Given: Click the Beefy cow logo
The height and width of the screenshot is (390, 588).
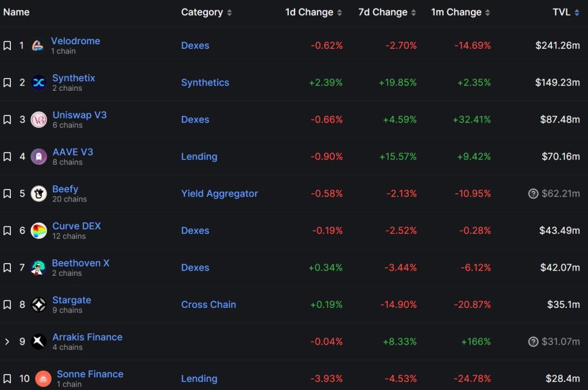Looking at the screenshot, I should (38, 194).
